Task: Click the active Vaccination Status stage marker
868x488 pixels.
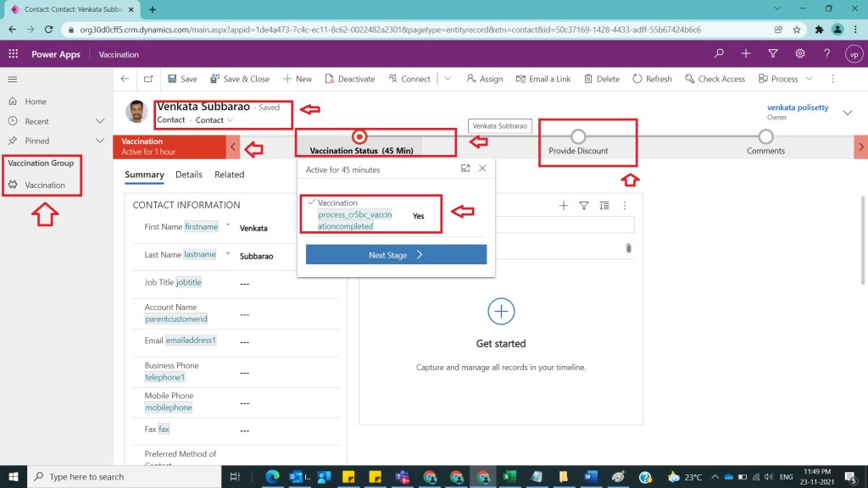Action: pyautogui.click(x=360, y=136)
